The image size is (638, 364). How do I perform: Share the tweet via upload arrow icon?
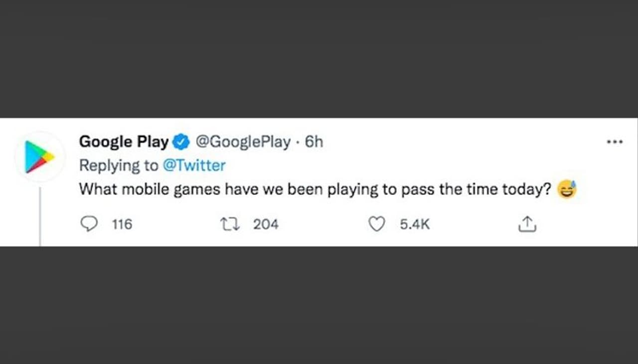527,225
